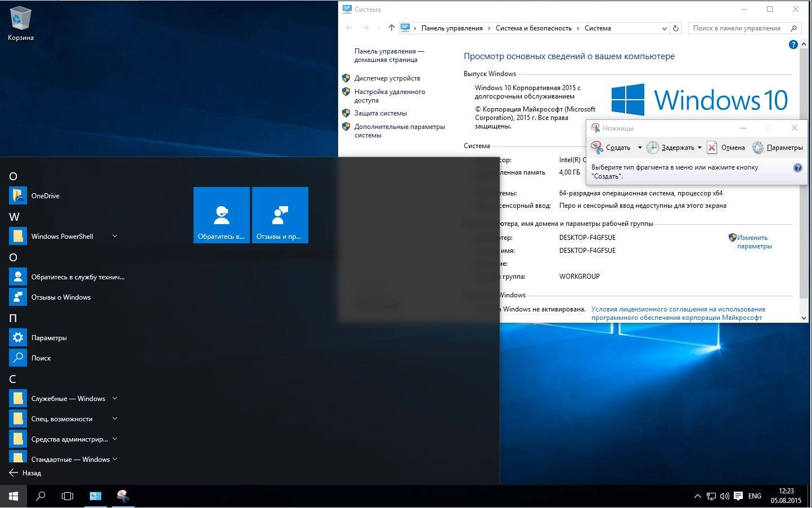Open the network tray icon
Image resolution: width=812 pixels, height=508 pixels.
(x=711, y=496)
